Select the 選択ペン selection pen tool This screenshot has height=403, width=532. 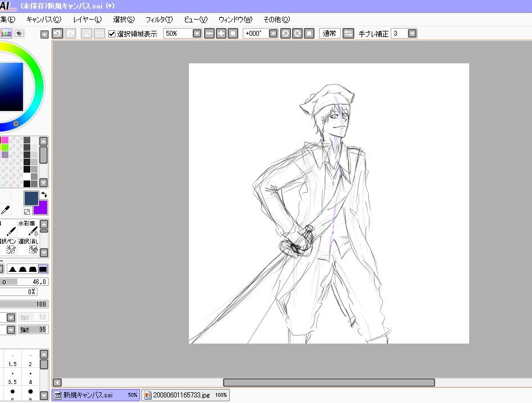tap(8, 246)
